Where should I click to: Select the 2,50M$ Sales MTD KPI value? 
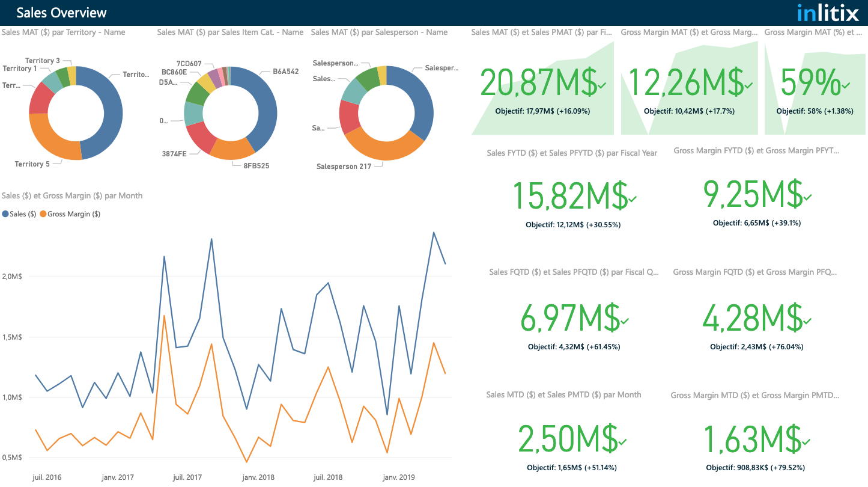568,439
